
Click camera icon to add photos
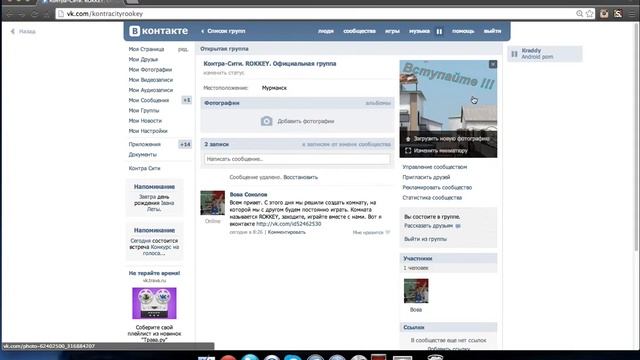click(267, 121)
